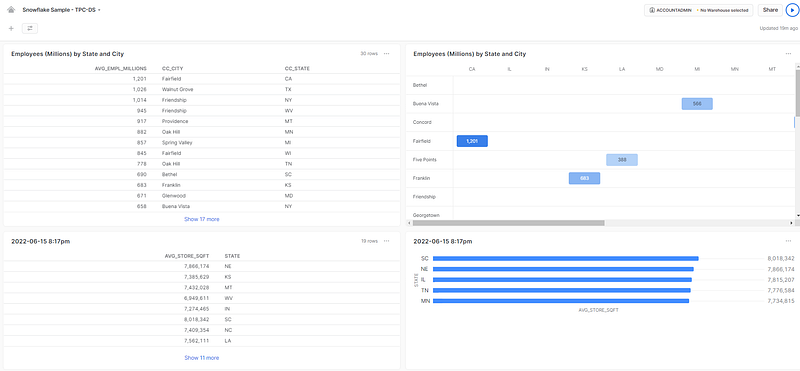Click the Share button

click(770, 10)
